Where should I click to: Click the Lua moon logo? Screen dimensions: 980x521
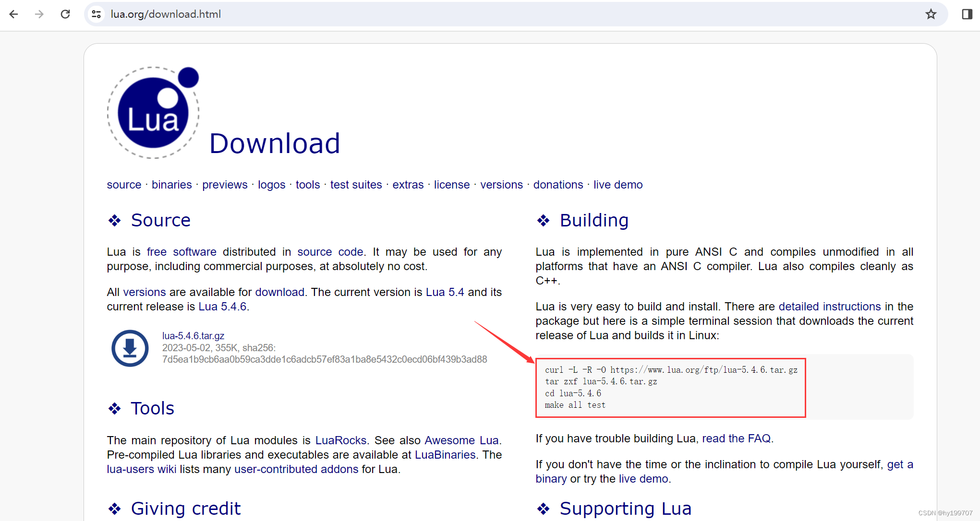coord(153,112)
